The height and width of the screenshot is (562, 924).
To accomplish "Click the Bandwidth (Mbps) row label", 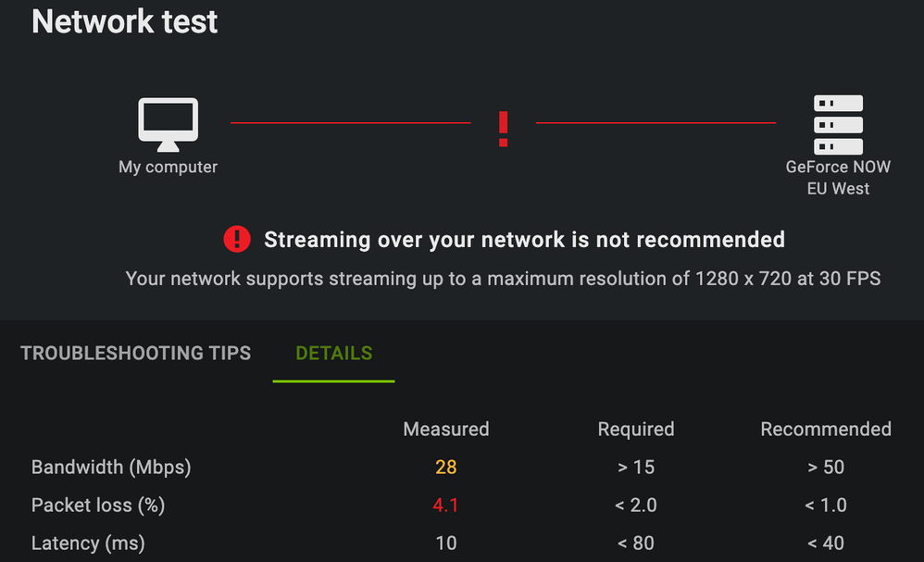I will [111, 467].
